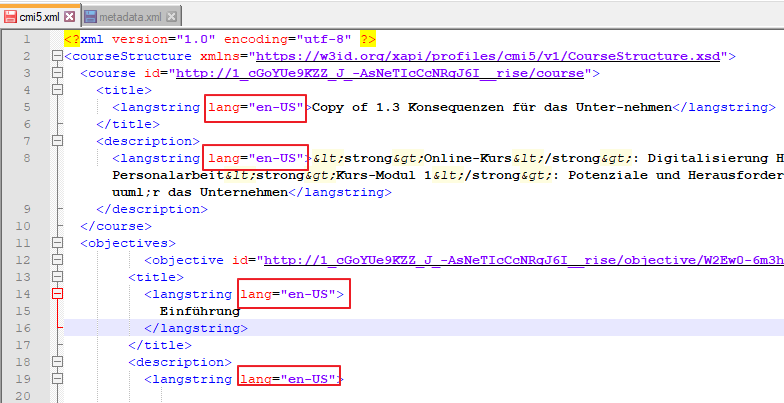Click the red unsaved disk icon on cmi5.xml tab

[10, 16]
